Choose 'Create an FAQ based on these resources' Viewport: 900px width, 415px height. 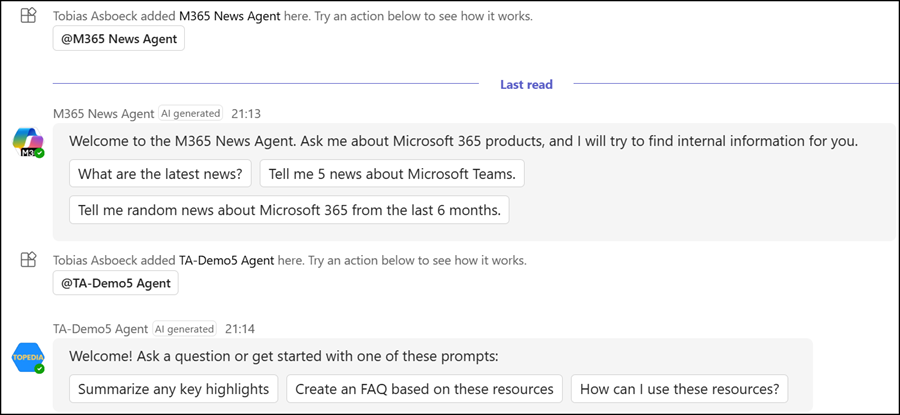coord(425,389)
